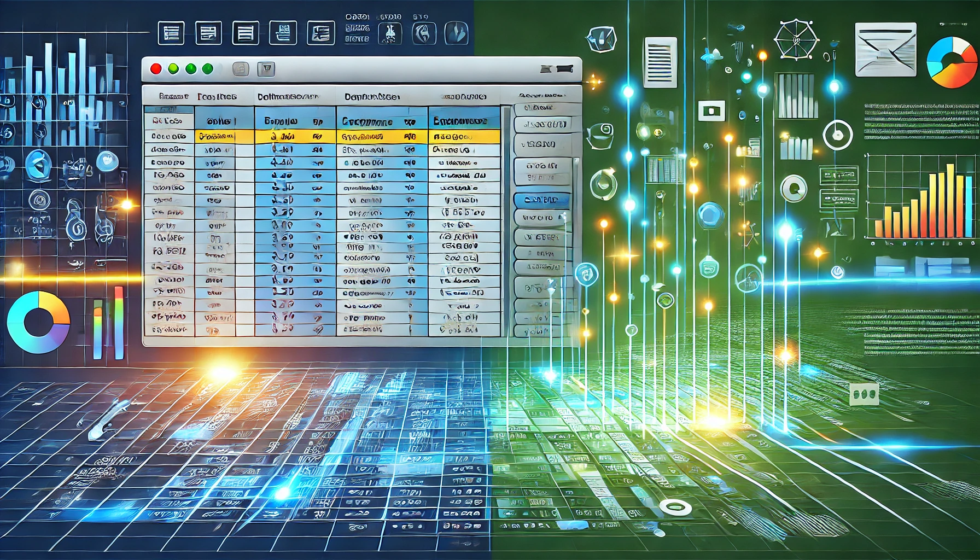
Task: Click the glassy cube icon beside the window's top right corner
Action: point(602,40)
